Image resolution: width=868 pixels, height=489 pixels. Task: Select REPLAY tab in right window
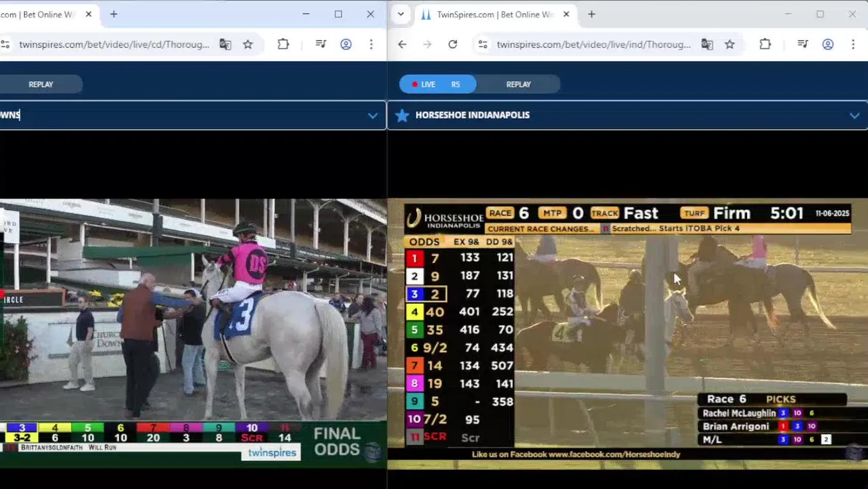(518, 84)
